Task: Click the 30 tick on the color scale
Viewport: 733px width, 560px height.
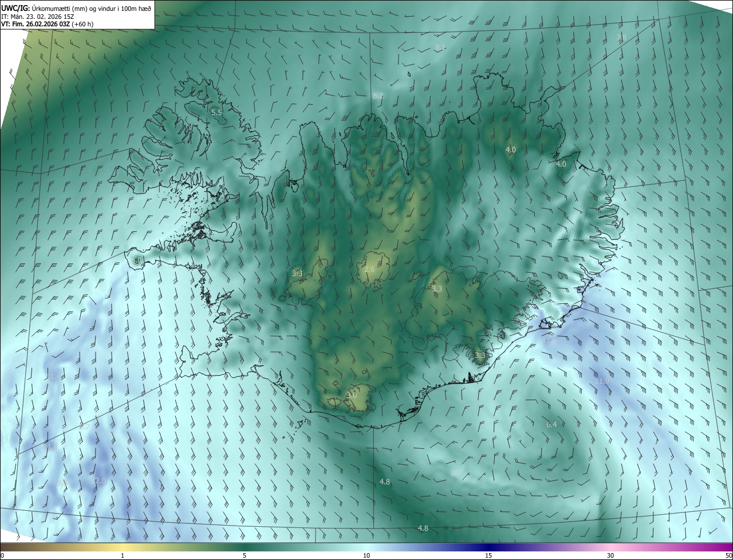Action: pyautogui.click(x=610, y=555)
